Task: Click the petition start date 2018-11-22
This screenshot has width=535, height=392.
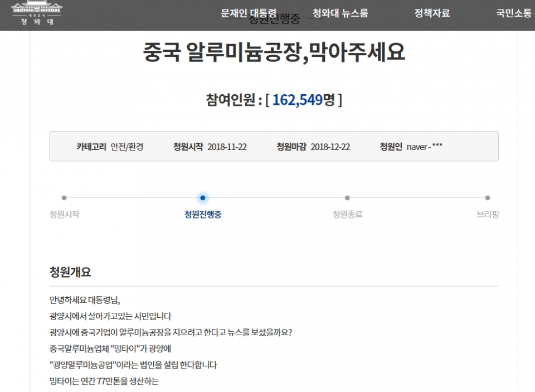Action: click(x=227, y=147)
